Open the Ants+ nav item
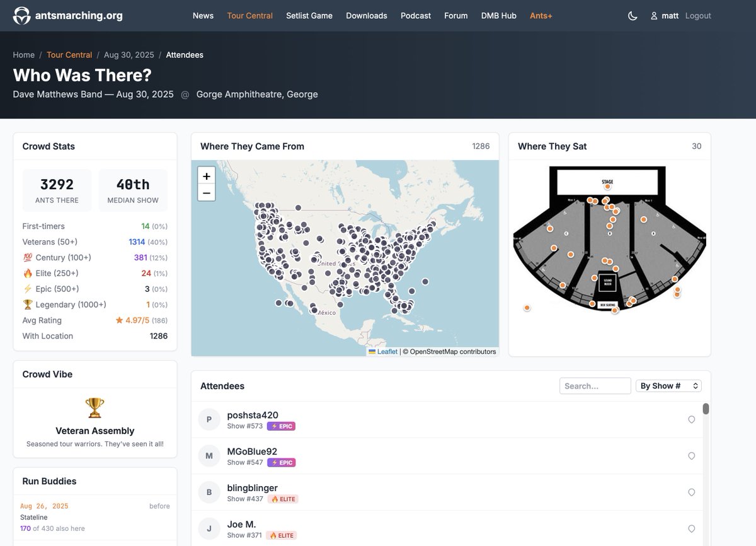The width and height of the screenshot is (756, 546). pos(541,16)
